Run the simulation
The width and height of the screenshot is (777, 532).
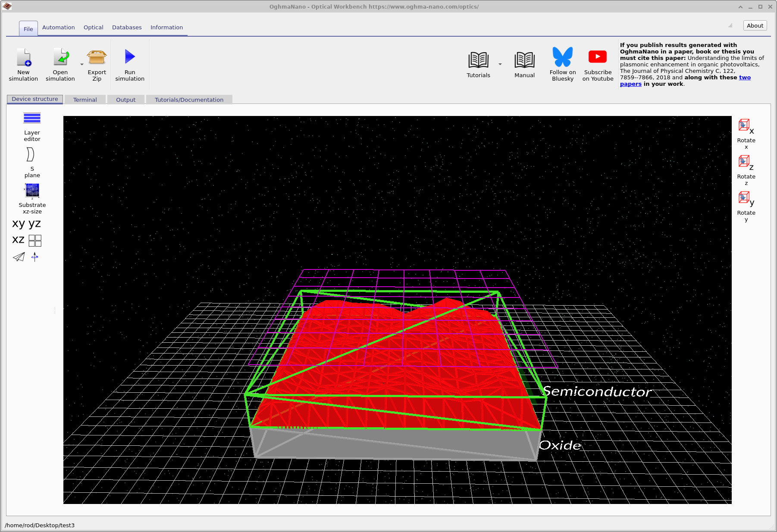[129, 57]
